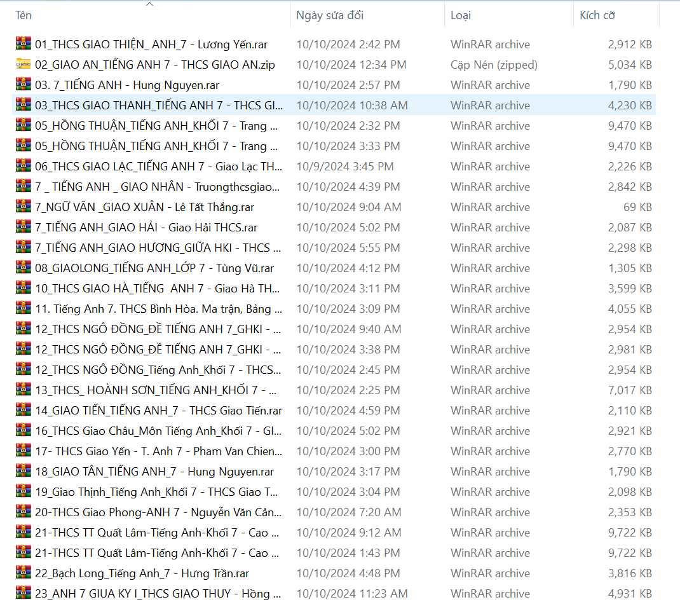Click the archive icon of 14_GIAO TIẾN file
Screen dimensions: 680x616
tap(23, 410)
